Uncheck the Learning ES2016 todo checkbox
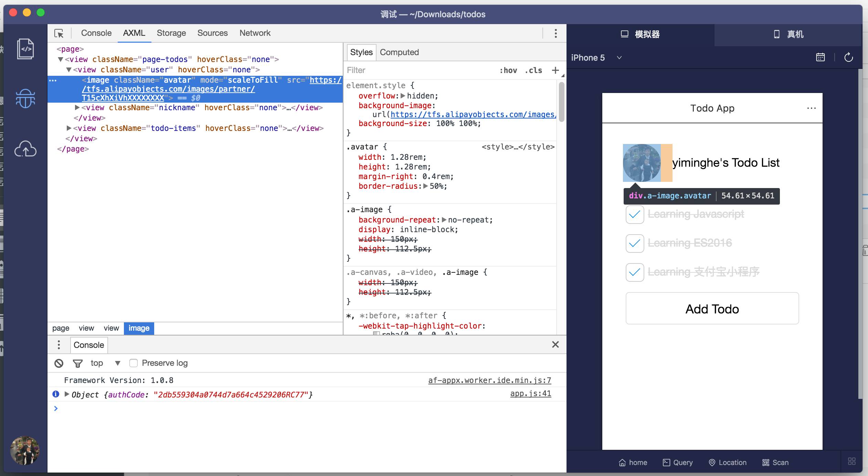Viewport: 868px width, 476px height. point(635,244)
